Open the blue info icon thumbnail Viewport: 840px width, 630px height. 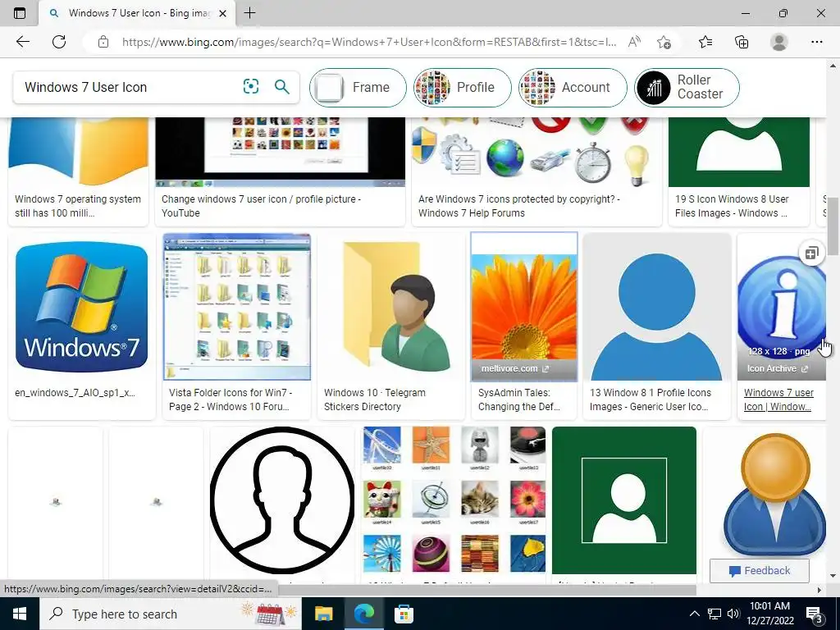(782, 307)
